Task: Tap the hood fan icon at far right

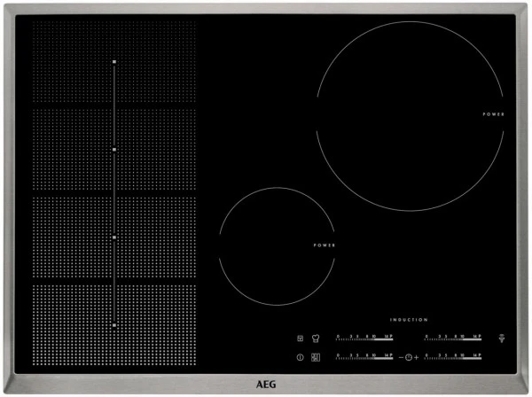Action: click(x=503, y=338)
